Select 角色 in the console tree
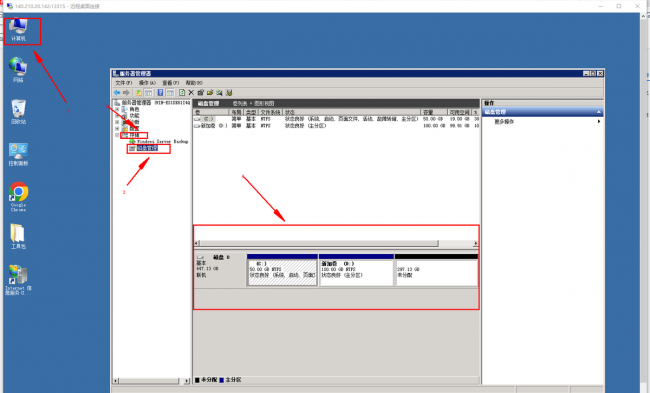Viewport: 650px width, 393px height. click(x=134, y=109)
